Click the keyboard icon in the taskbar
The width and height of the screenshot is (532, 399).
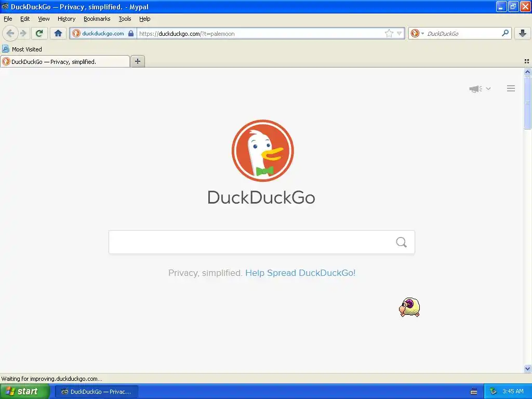point(474,392)
